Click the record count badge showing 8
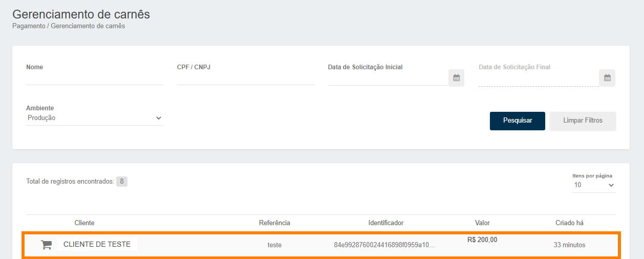The width and height of the screenshot is (644, 259). tap(122, 182)
